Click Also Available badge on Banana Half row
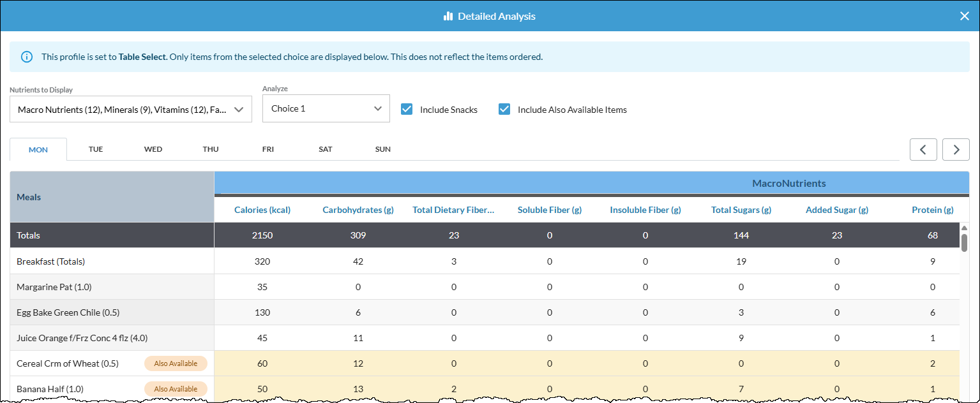The height and width of the screenshot is (403, 980). click(176, 389)
